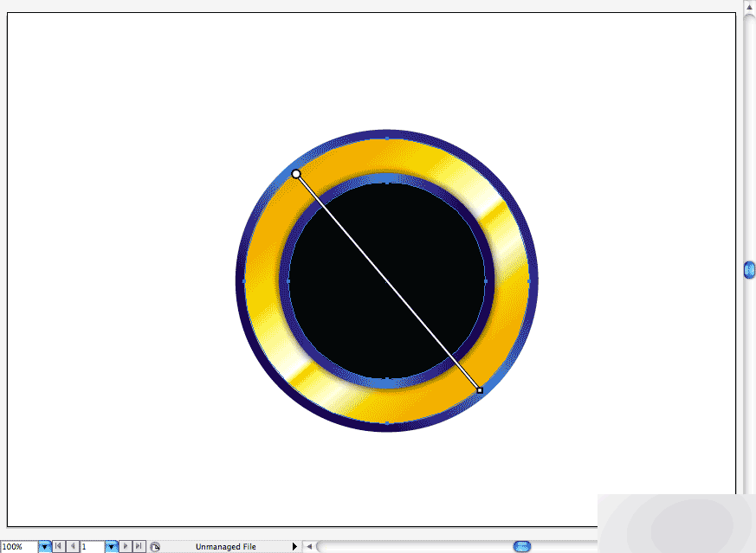Open the artboard number dropdown arrow
This screenshot has height=553, width=756.
pyautogui.click(x=112, y=547)
